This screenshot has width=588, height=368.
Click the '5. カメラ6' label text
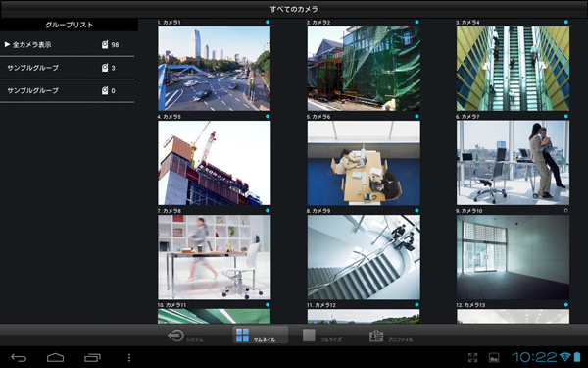(318, 117)
